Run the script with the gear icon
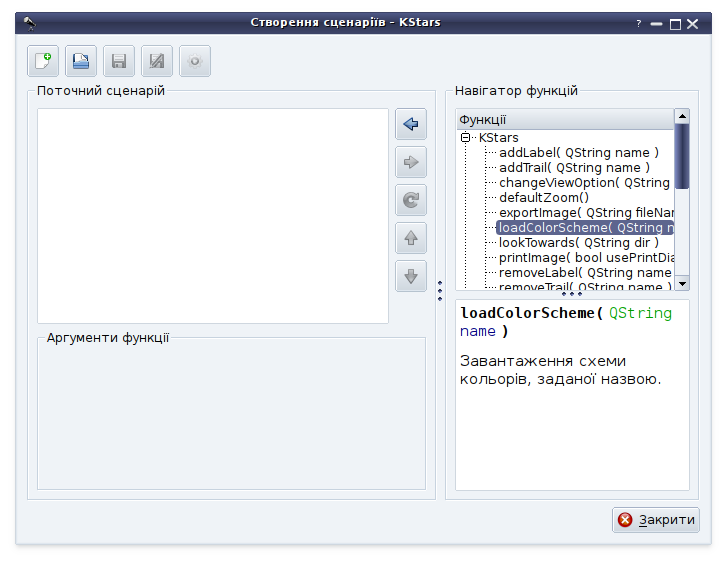727x563 pixels. (195, 62)
